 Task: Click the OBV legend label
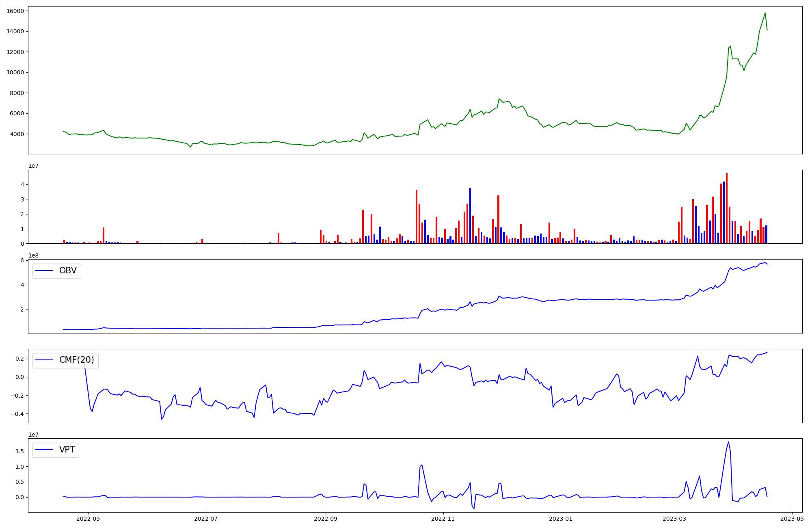pyautogui.click(x=68, y=270)
